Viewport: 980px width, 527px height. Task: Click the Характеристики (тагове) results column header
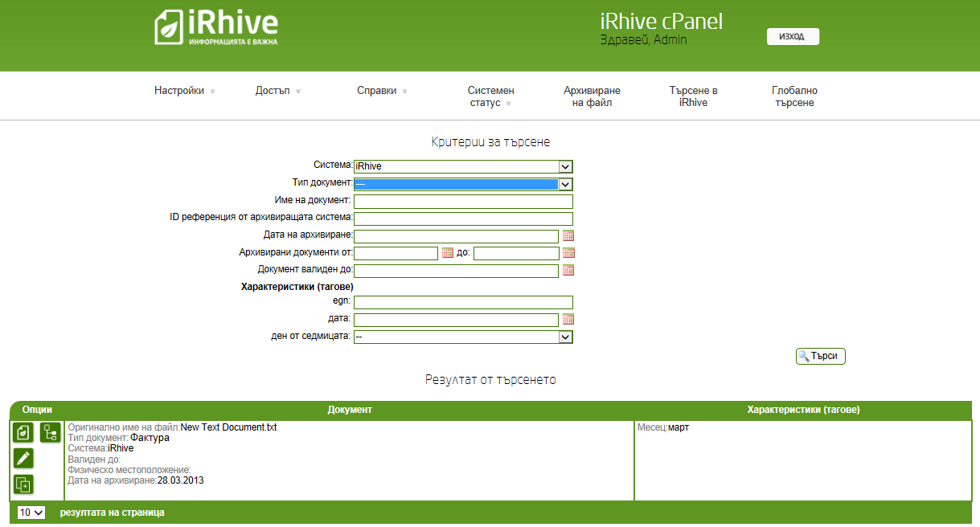[x=803, y=410]
